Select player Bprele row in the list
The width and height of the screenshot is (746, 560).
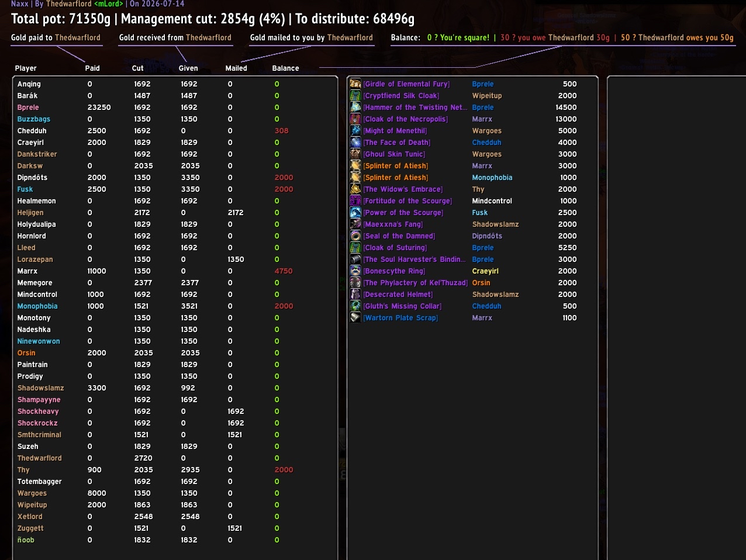point(175,108)
